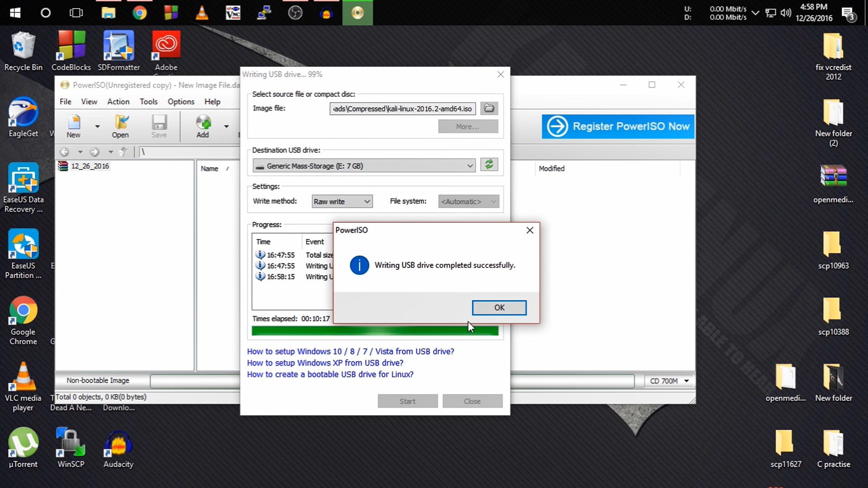Open the Action menu in PowerISO
Screen dimensions: 868x488
click(x=118, y=102)
